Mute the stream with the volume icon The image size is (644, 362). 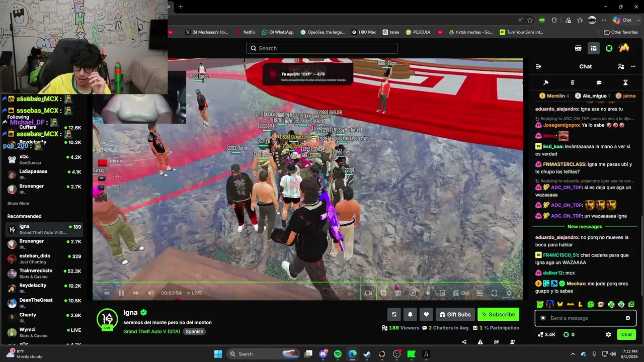click(151, 293)
